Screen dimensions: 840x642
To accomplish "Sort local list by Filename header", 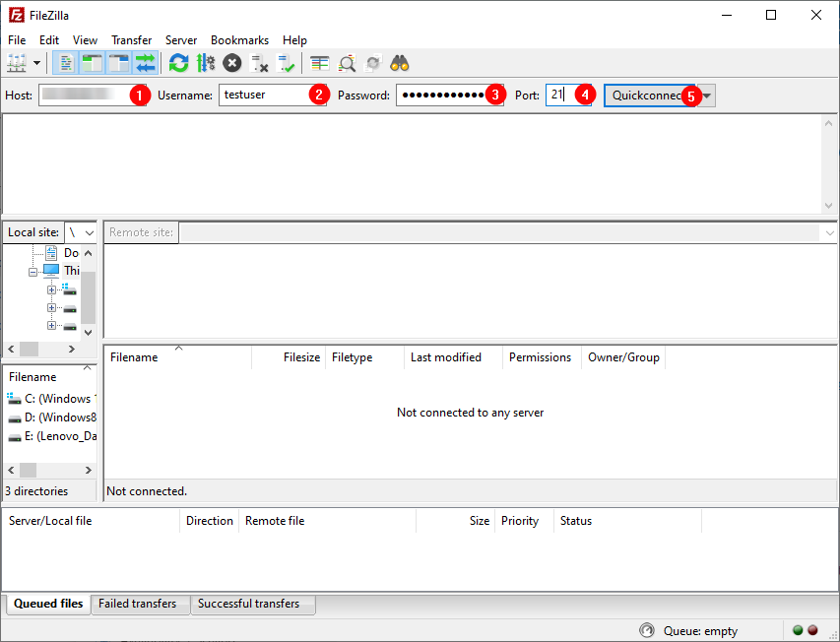I will point(50,377).
